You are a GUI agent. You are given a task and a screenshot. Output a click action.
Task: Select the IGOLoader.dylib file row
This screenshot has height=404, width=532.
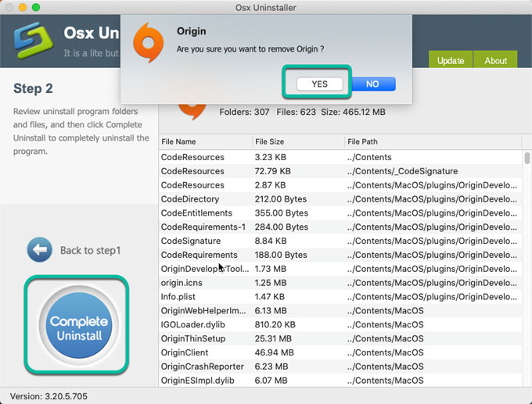(x=340, y=325)
